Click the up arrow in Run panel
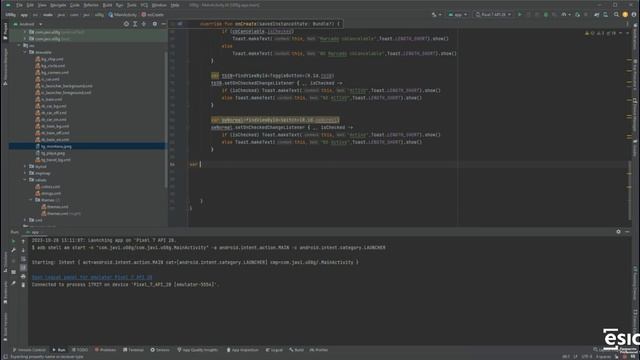Image resolution: width=640 pixels, height=360 pixels. (x=23, y=241)
